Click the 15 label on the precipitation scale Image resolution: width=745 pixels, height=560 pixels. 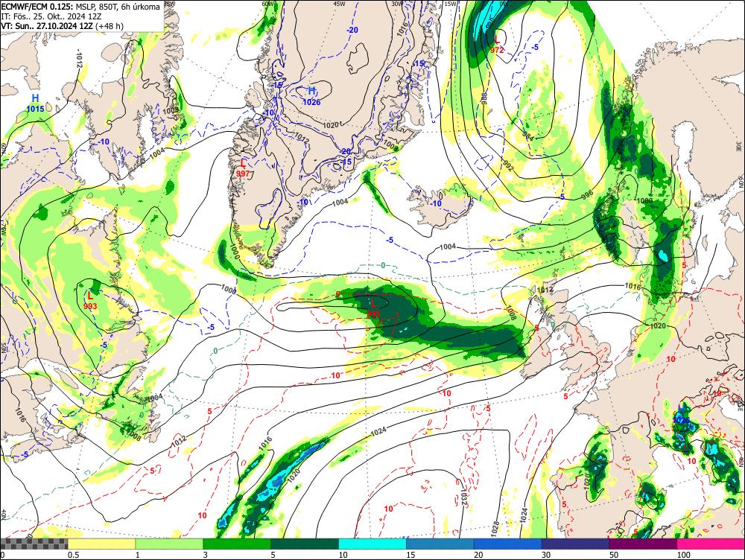pos(410,555)
